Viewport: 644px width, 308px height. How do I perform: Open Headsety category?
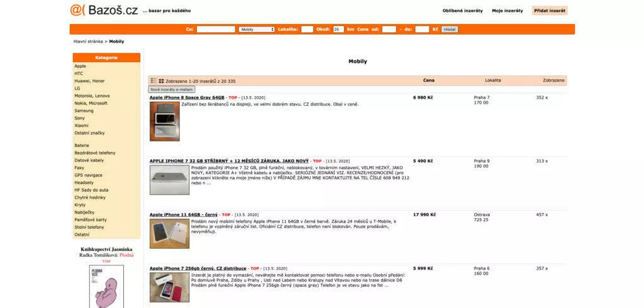84,182
